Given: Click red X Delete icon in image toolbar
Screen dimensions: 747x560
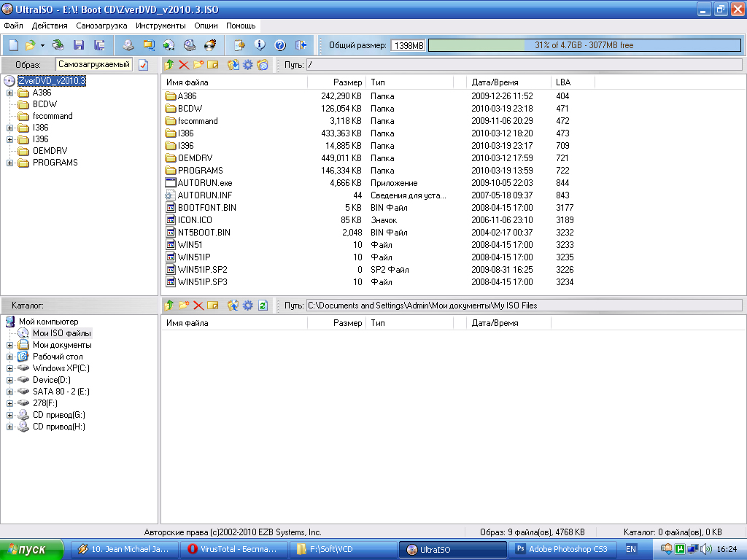Looking at the screenshot, I should point(183,65).
